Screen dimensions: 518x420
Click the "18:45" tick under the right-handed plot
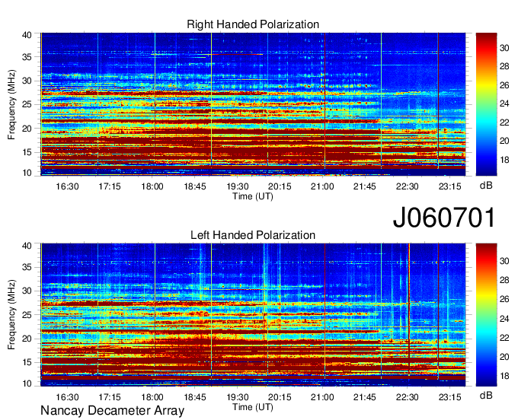[x=195, y=186]
